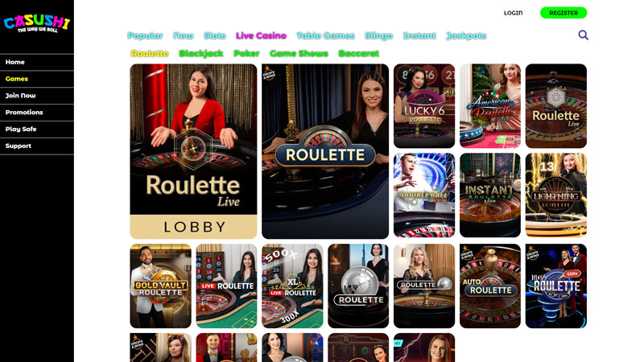Click the green Register button
This screenshot has height=362, width=644.
(563, 13)
